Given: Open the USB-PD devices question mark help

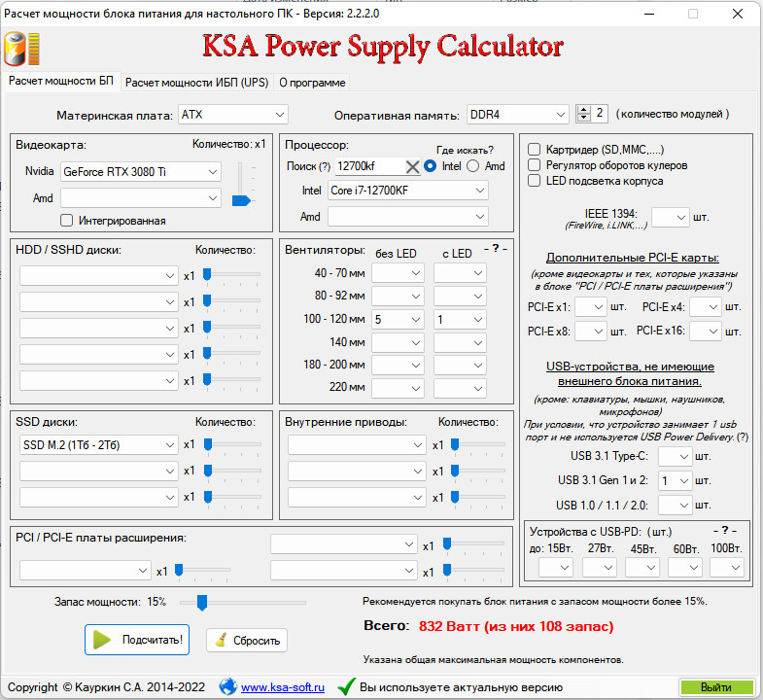Looking at the screenshot, I should click(725, 531).
